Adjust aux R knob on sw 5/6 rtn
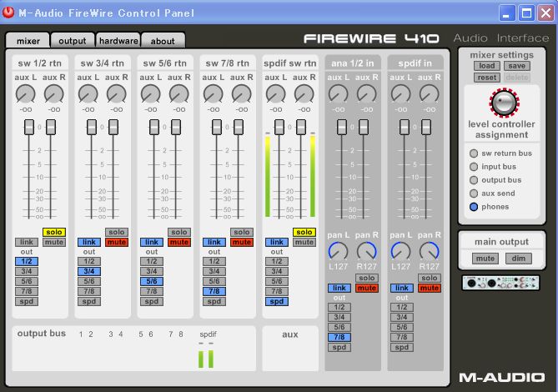558x392 pixels. 179,94
